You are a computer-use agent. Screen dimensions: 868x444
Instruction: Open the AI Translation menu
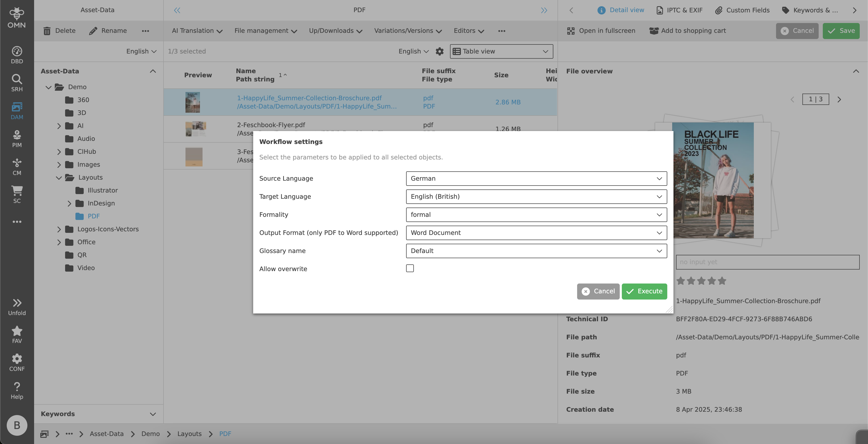pos(196,31)
